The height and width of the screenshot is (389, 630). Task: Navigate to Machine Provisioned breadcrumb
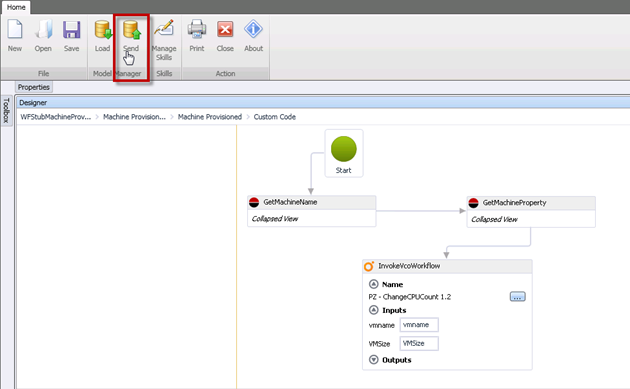pyautogui.click(x=210, y=117)
